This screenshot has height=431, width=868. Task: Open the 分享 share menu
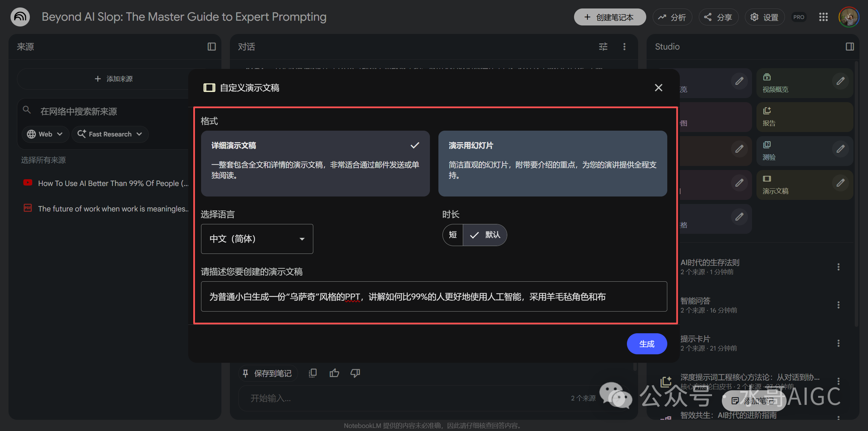pyautogui.click(x=718, y=17)
